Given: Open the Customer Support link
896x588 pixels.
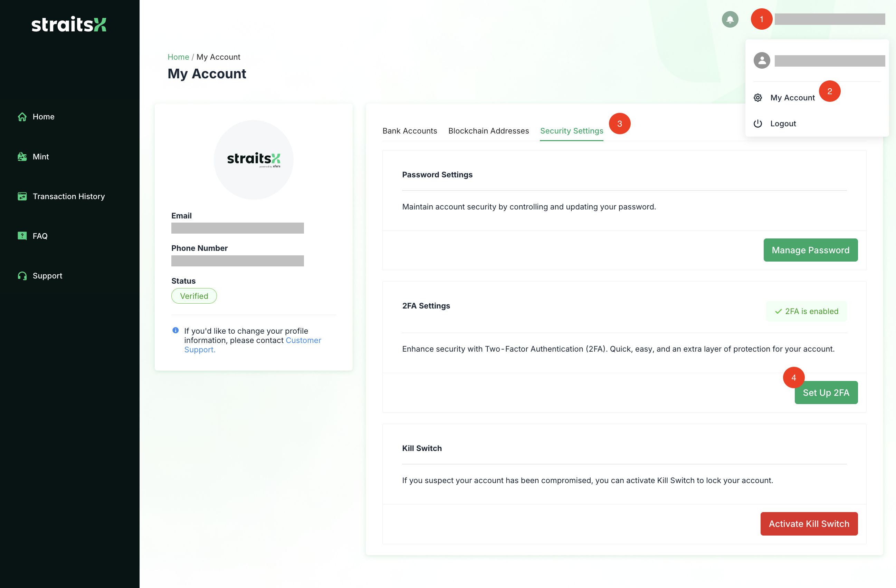Looking at the screenshot, I should click(303, 341).
